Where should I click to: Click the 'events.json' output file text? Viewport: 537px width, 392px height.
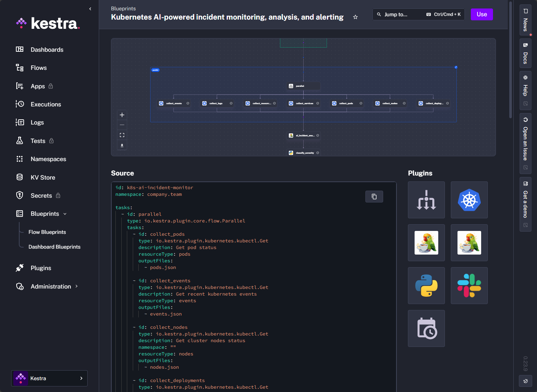(166, 314)
